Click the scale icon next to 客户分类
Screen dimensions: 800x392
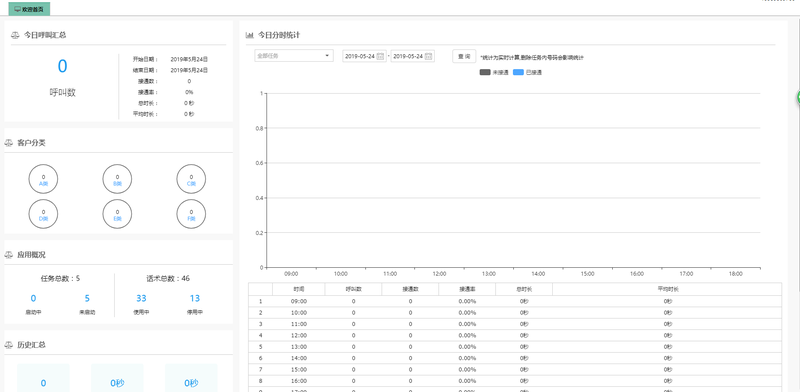[9, 143]
